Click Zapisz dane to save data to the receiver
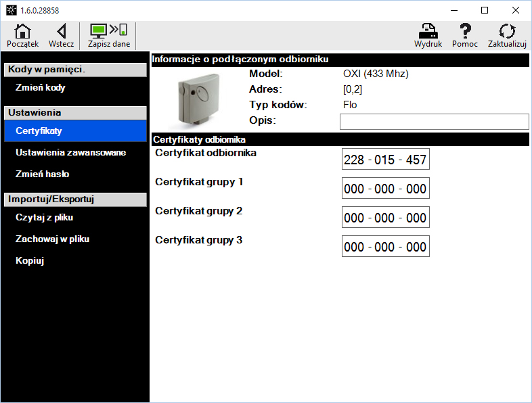The height and width of the screenshot is (403, 532). [108, 35]
